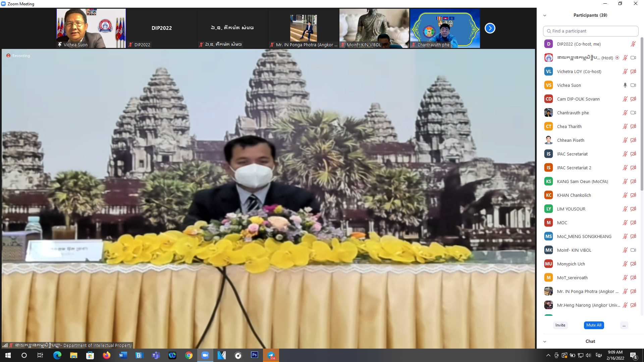Screen dimensions: 644x362
Task: Open Firefox from taskbar
Action: pos(107,355)
